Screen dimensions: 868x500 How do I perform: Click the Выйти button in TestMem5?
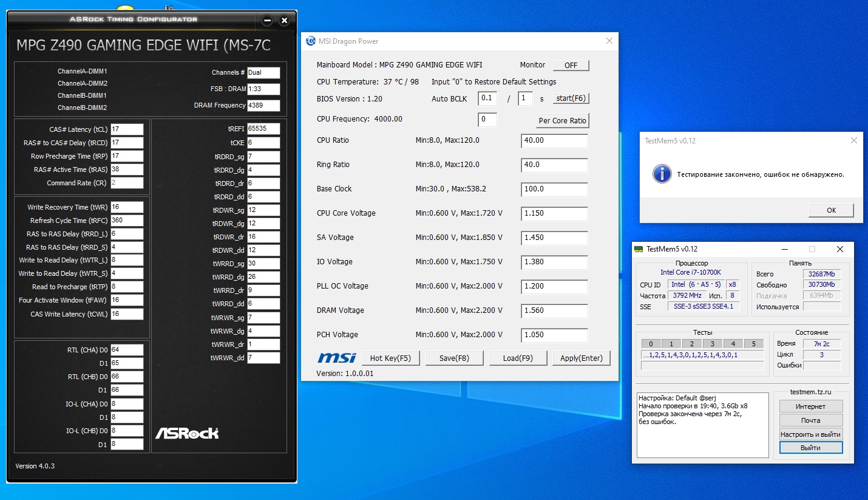(811, 448)
